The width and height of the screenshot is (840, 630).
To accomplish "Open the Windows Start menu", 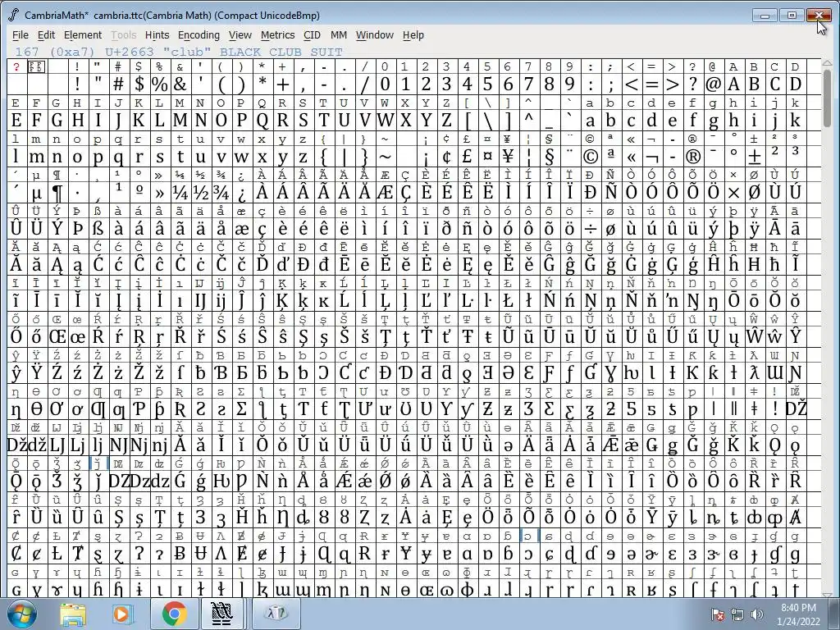I will [22, 614].
